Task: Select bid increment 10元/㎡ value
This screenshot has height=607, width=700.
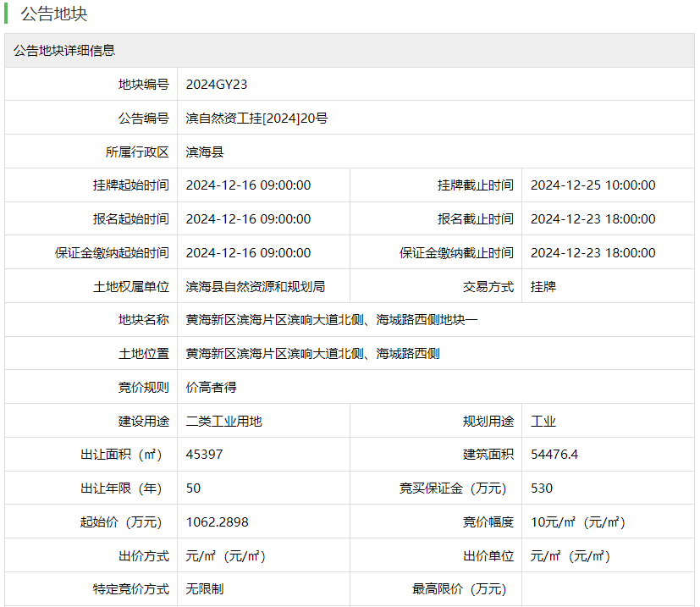Action: tap(578, 522)
